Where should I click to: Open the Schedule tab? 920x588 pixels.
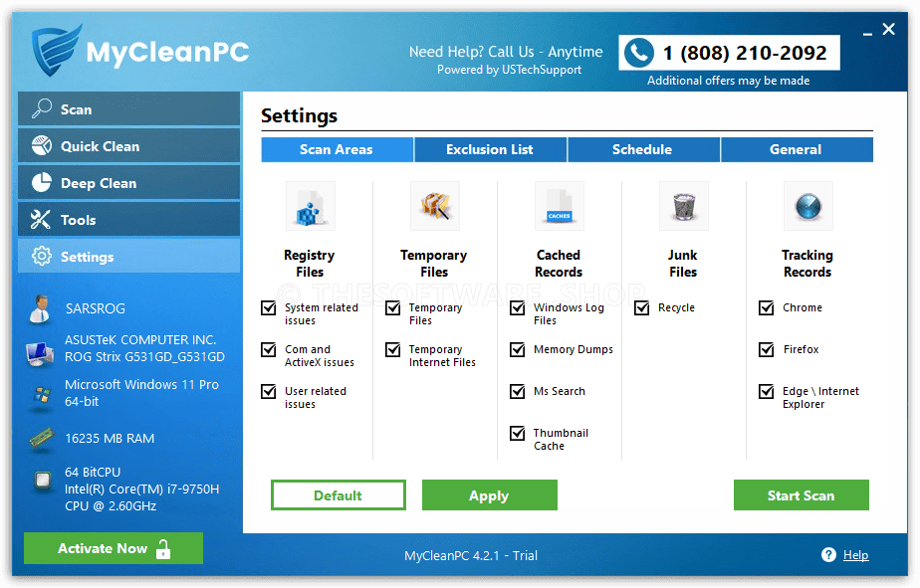pyautogui.click(x=643, y=149)
